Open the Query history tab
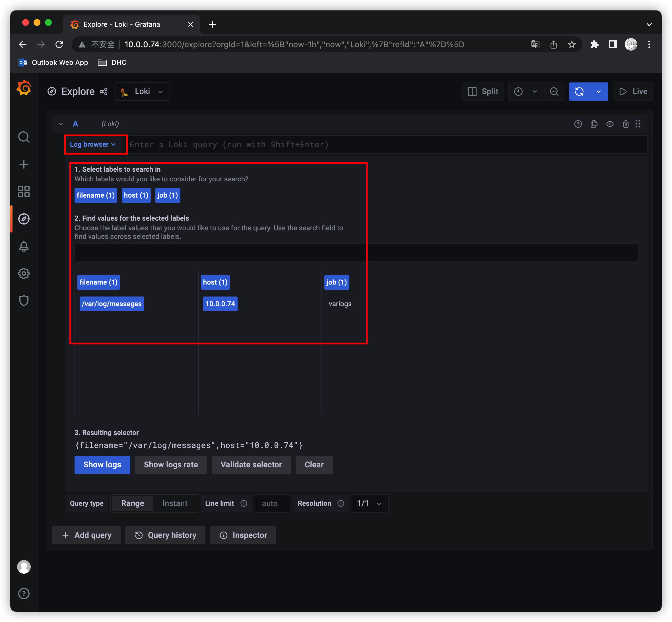Viewport: 672px width, 622px height. (165, 535)
